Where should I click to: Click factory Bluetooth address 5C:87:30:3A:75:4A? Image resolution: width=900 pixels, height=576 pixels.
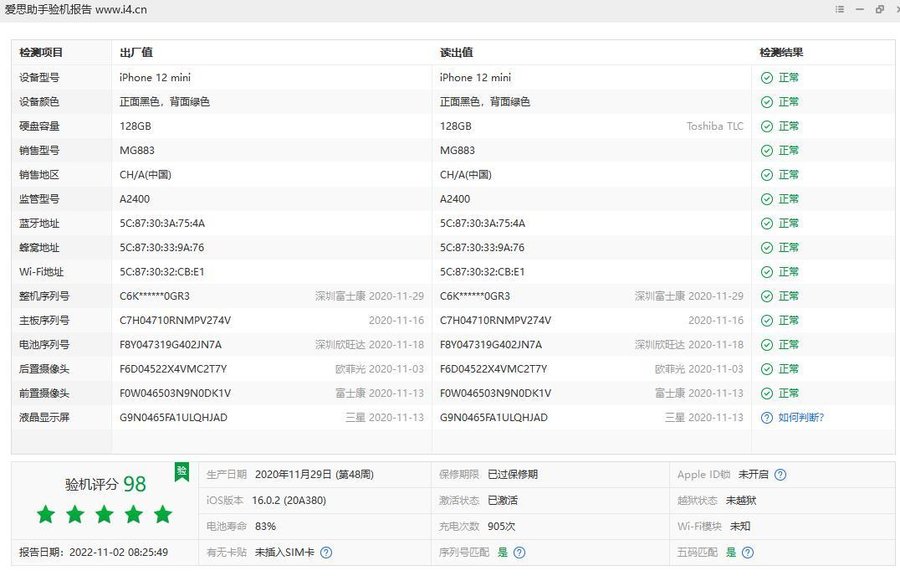click(162, 223)
